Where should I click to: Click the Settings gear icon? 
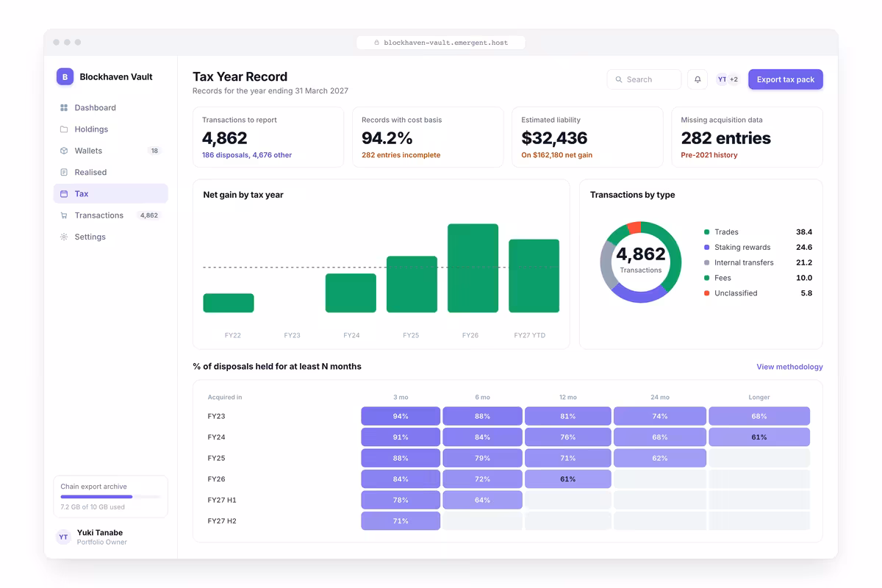pos(64,237)
